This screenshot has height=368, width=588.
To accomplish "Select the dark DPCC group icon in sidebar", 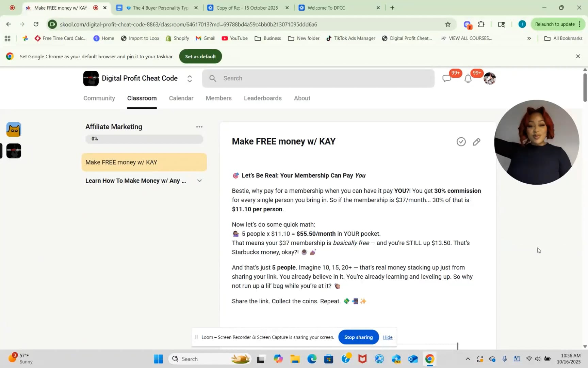I will [x=14, y=151].
